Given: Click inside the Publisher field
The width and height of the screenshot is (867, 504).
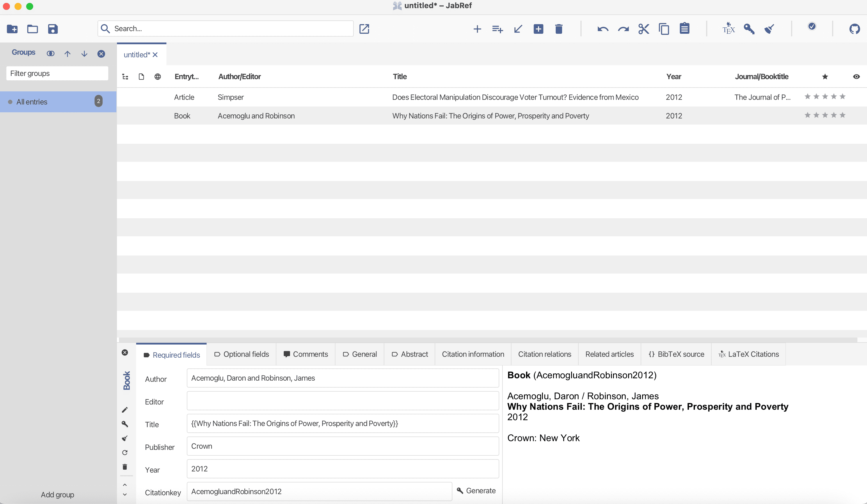Looking at the screenshot, I should coord(342,446).
